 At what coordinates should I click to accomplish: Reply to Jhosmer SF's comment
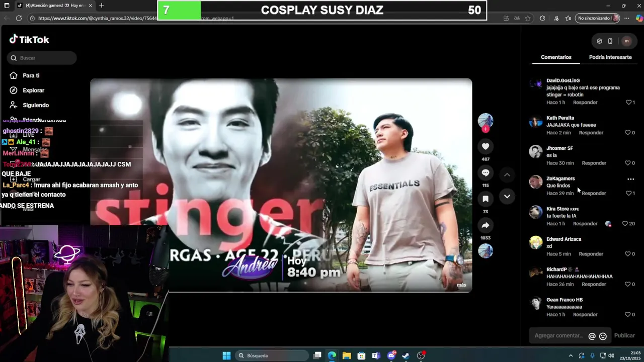[x=594, y=163]
